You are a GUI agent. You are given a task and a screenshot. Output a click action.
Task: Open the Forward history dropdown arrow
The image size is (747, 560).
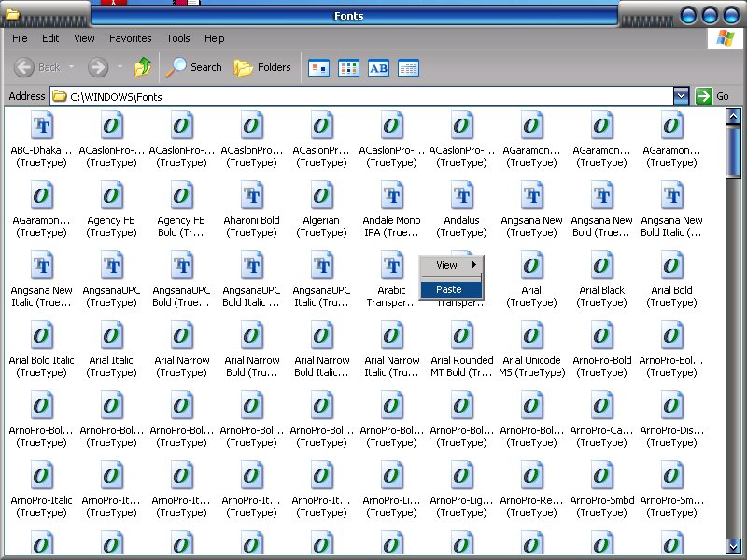point(120,67)
